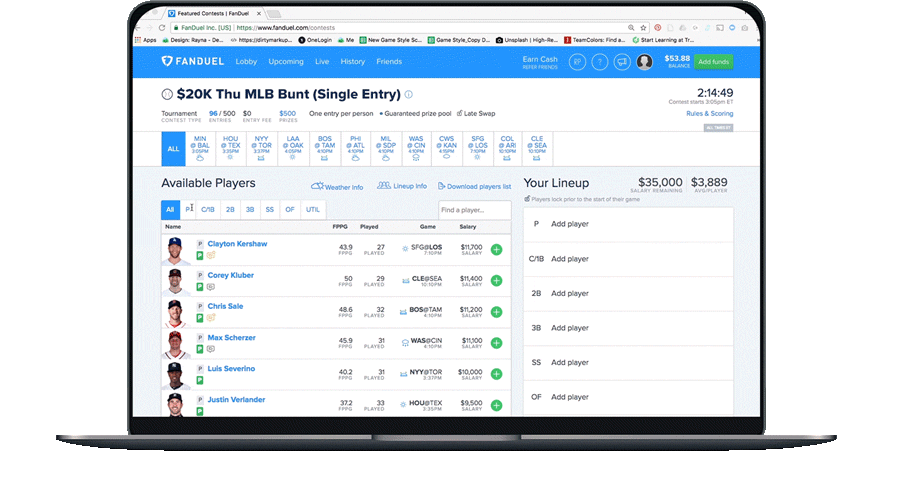900x478 pixels.
Task: Select the P position tab
Action: pyautogui.click(x=188, y=210)
